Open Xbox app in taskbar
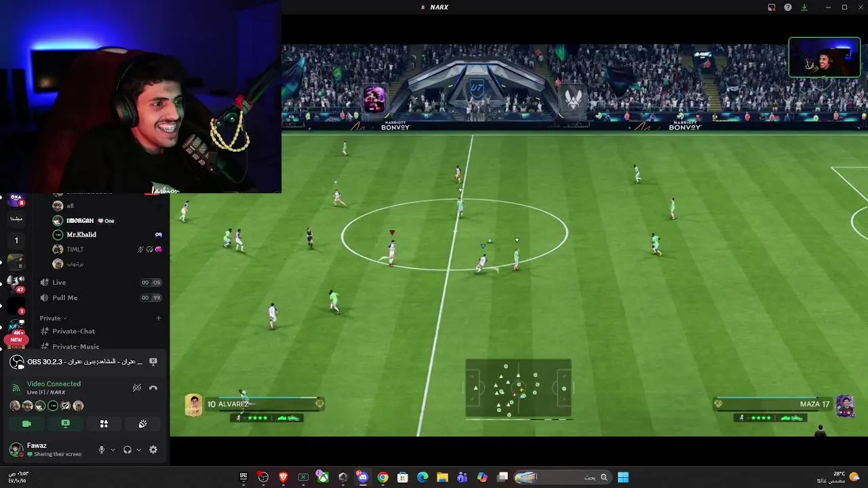Screen dimensions: 868x488 tap(323, 477)
